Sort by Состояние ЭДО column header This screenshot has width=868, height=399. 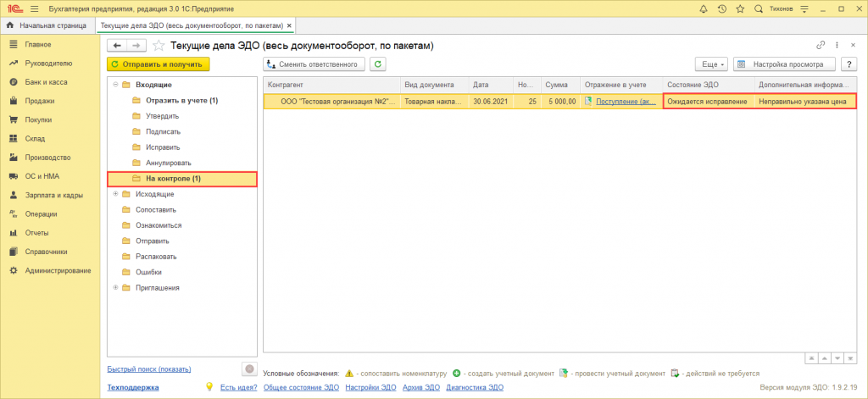(709, 85)
